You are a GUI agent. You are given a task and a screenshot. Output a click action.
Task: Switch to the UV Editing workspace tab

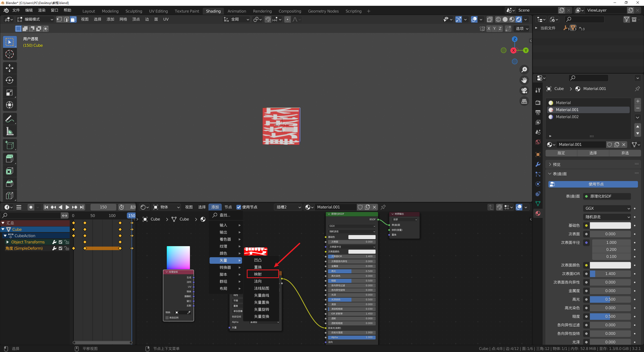point(158,11)
